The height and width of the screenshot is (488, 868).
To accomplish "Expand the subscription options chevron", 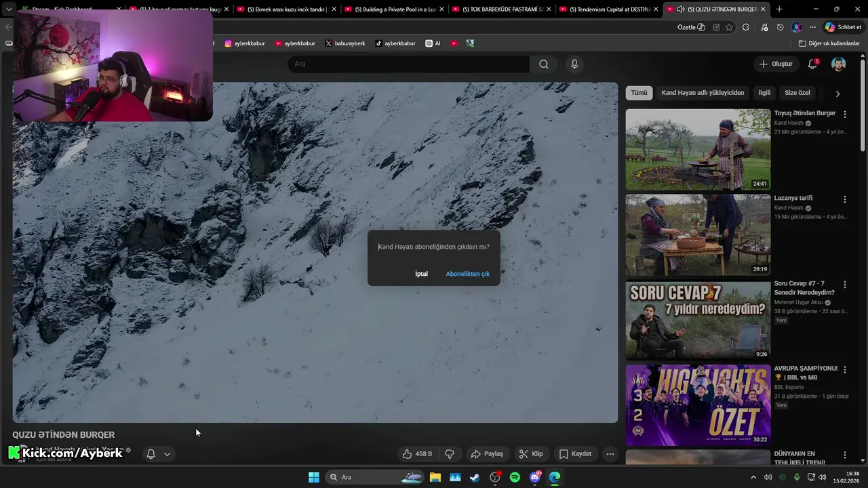I will 167,454.
